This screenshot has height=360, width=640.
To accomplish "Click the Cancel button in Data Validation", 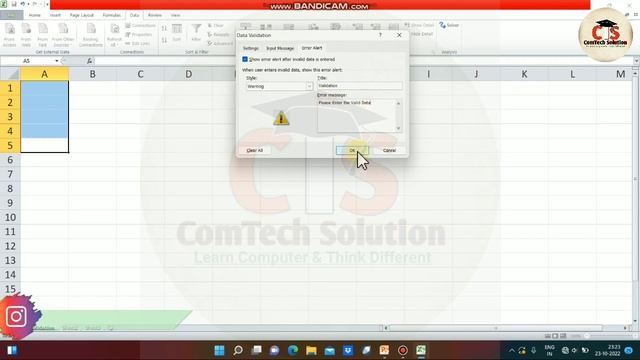I will coord(389,150).
